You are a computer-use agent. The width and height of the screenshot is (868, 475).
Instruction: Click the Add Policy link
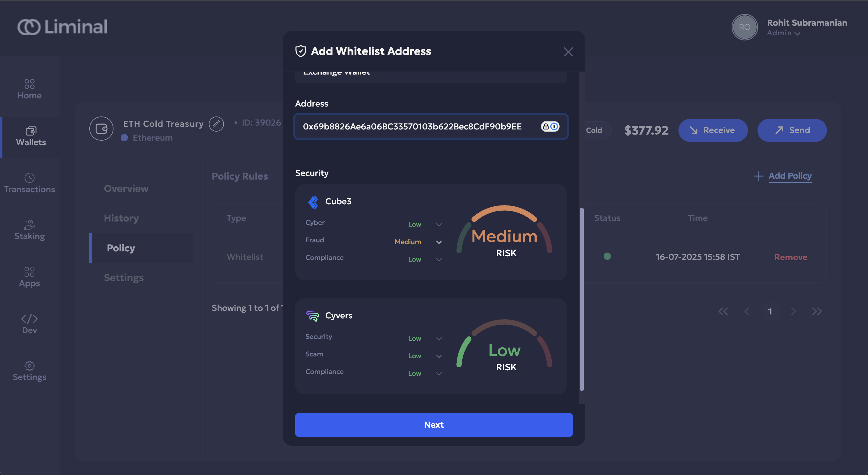(x=790, y=176)
